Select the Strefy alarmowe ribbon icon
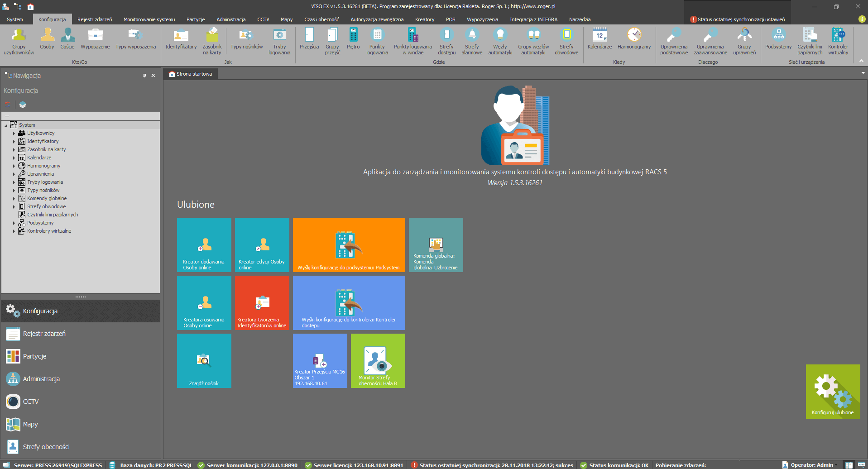 [472, 42]
